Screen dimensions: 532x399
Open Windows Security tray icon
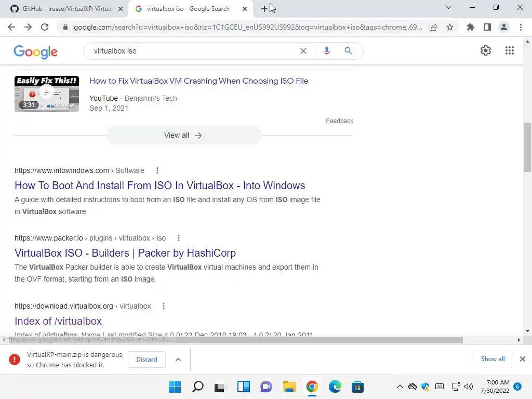425,387
